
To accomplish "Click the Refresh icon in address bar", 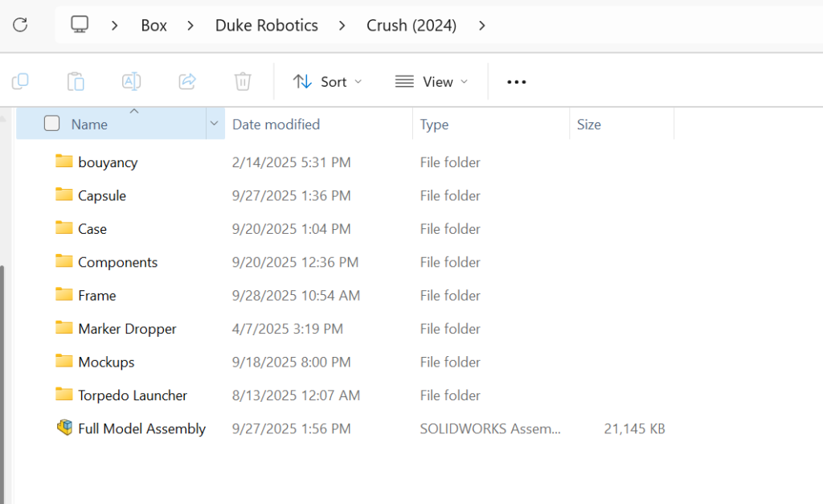I will pos(20,25).
